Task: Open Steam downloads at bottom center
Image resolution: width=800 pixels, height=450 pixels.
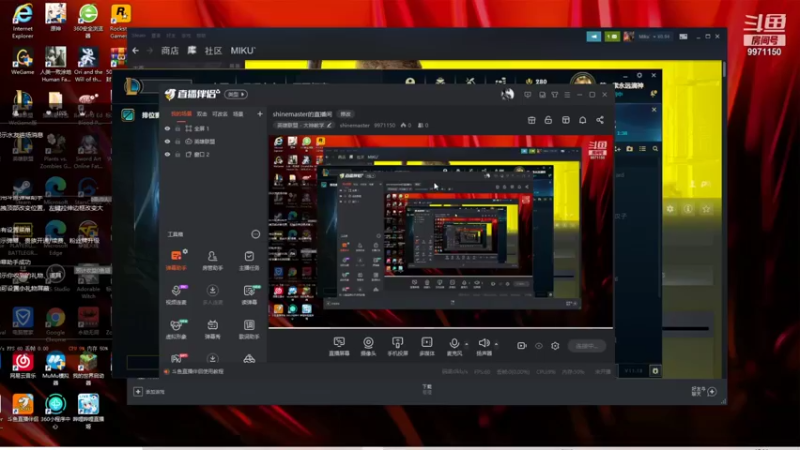Action: coord(427,389)
